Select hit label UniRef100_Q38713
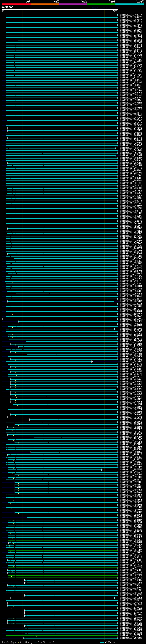The height and width of the screenshot is (644, 146). (x=131, y=600)
